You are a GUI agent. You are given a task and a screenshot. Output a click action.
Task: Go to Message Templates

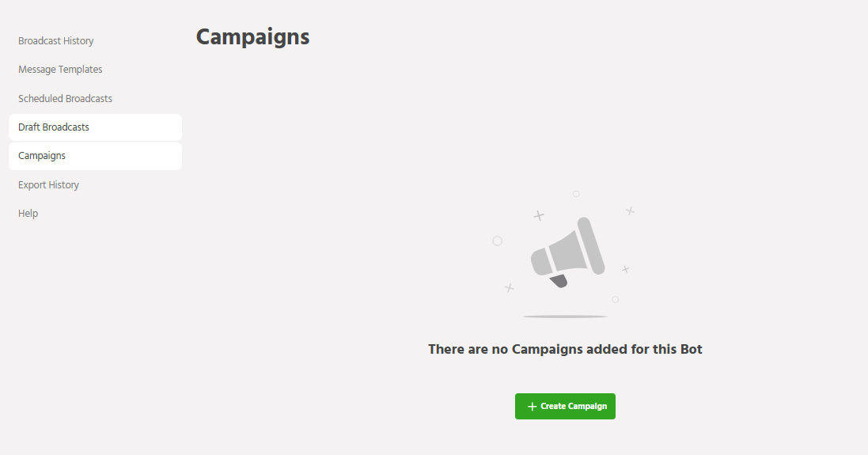coord(60,70)
